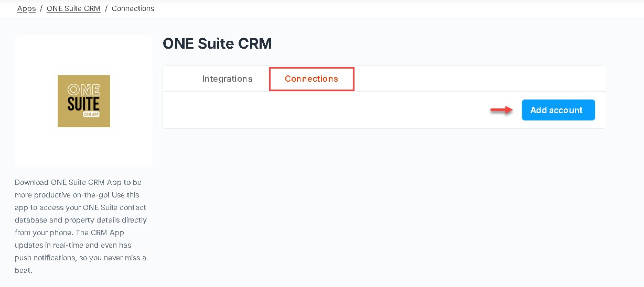Click empty panel space left of the red arrow

point(325,110)
